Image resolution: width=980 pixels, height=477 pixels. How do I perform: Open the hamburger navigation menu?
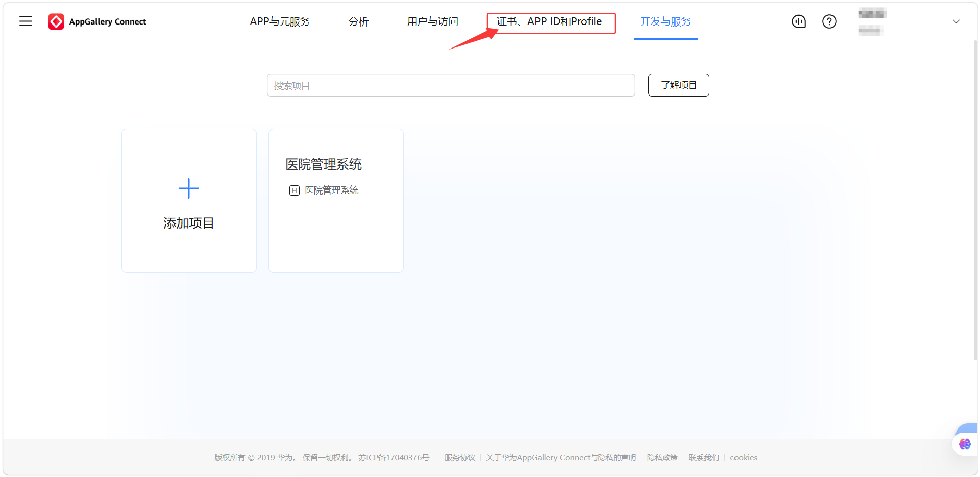pyautogui.click(x=26, y=21)
